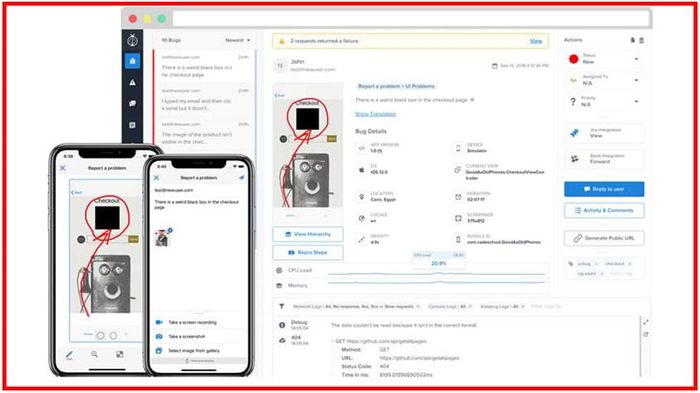Image resolution: width=700 pixels, height=393 pixels.
Task: Click the red status circle in Actions panel
Action: [x=574, y=59]
